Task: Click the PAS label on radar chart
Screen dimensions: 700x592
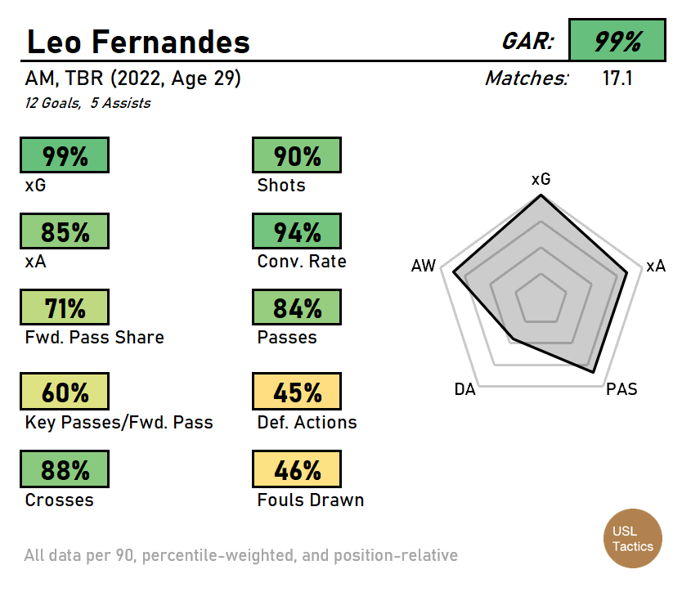Action: point(621,389)
